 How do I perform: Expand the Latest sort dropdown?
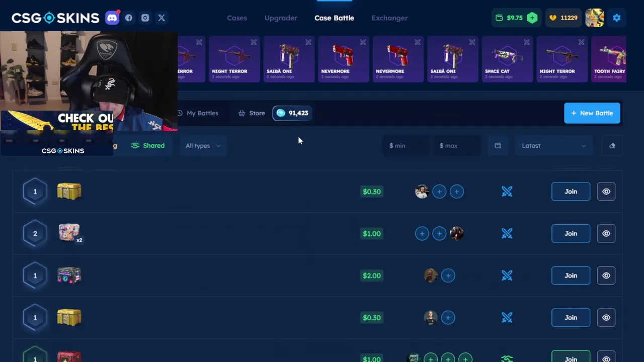point(553,146)
